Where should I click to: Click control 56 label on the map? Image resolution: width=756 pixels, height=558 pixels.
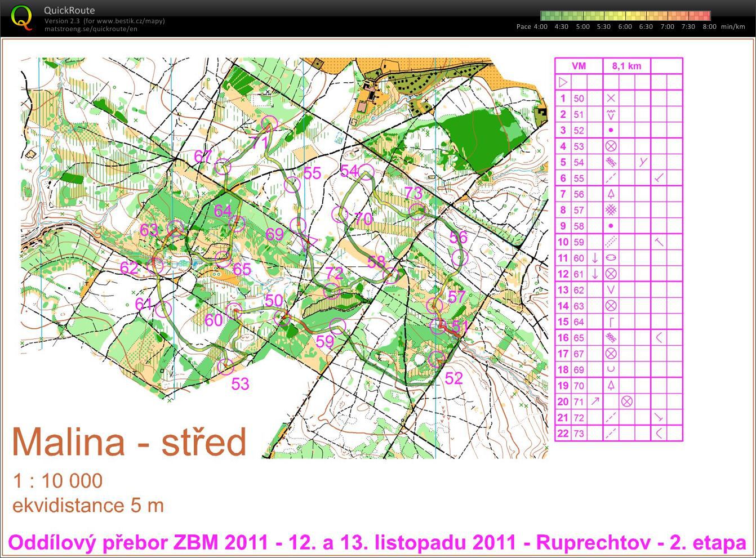click(459, 237)
